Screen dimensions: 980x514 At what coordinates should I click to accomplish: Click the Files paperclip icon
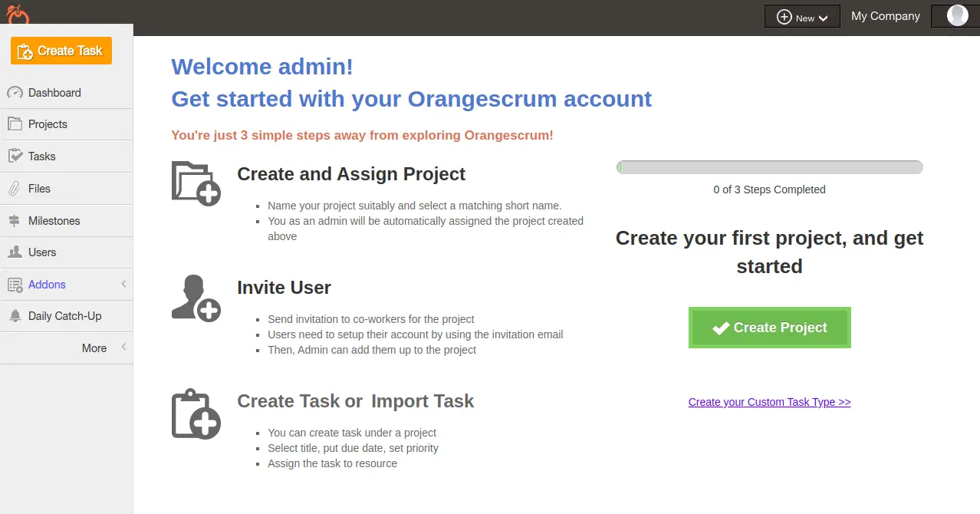click(x=15, y=189)
